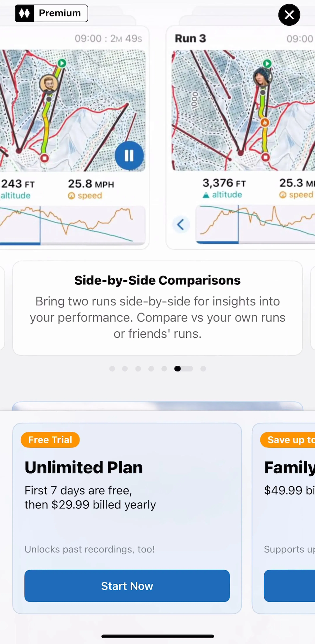Tap the back chevron beside Run 3 chart
This screenshot has height=644, width=315.
pos(181,224)
